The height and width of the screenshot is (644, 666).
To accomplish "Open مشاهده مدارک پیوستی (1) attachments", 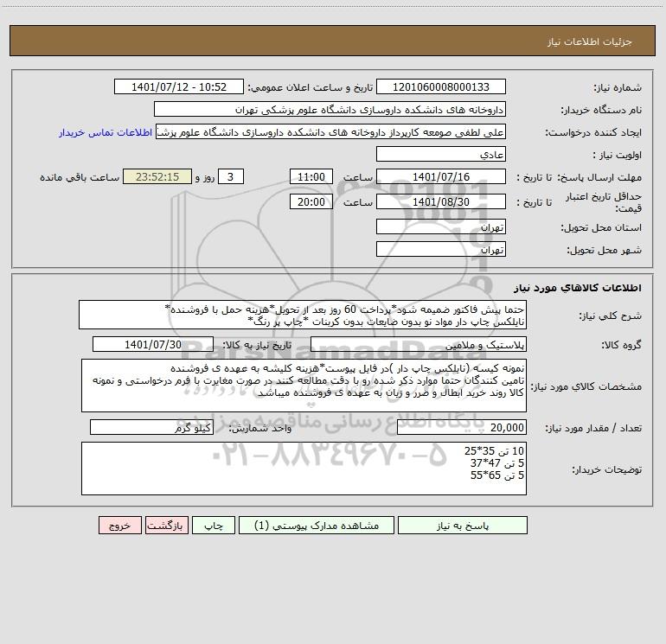I will tap(317, 526).
